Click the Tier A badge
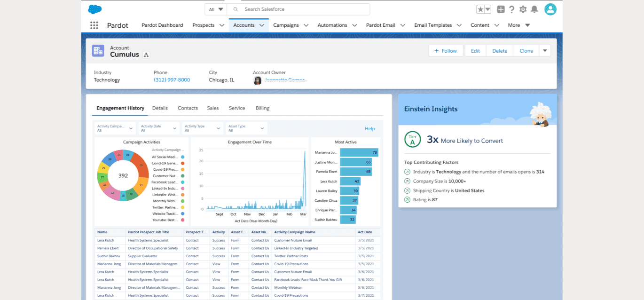Image resolution: width=644 pixels, height=300 pixels. coord(413,140)
